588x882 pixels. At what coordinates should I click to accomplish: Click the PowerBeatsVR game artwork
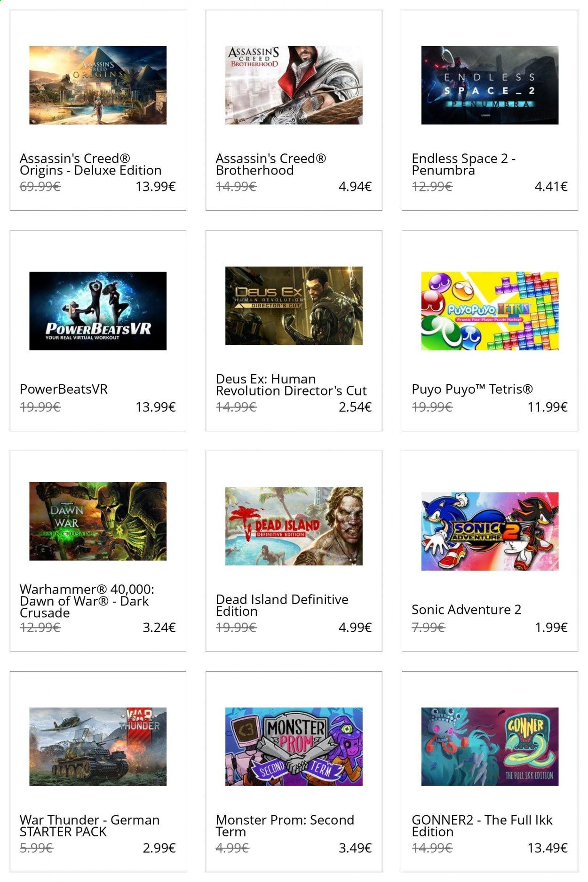tap(98, 311)
